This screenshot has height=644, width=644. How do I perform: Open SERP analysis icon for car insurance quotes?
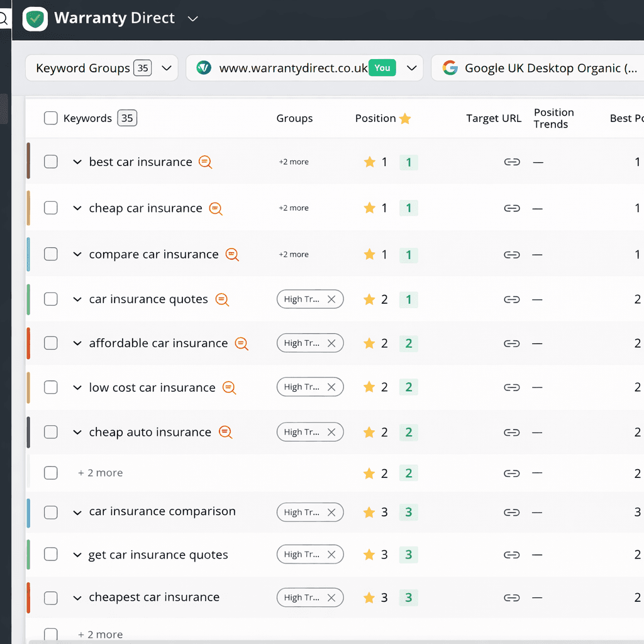coord(222,300)
